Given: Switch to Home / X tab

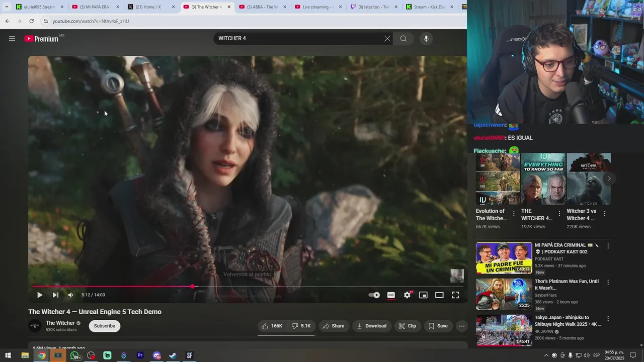Looking at the screenshot, I should pos(151,7).
